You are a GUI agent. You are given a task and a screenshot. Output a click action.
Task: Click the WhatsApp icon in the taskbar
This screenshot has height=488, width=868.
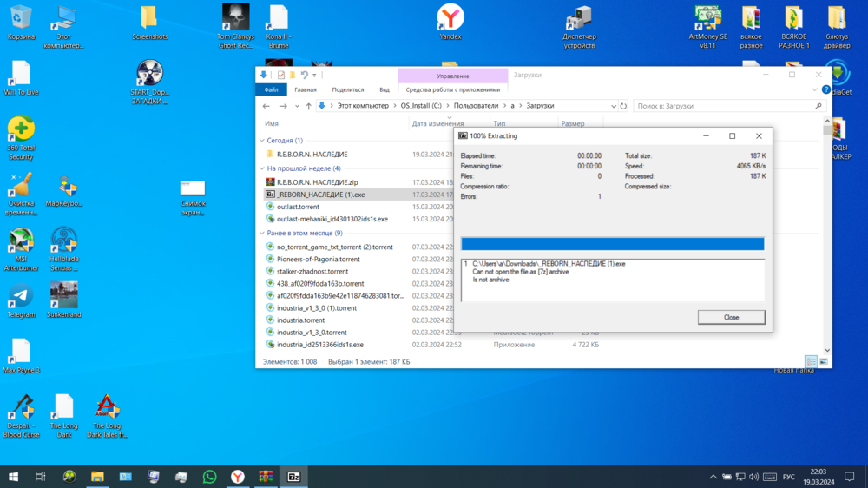(209, 477)
